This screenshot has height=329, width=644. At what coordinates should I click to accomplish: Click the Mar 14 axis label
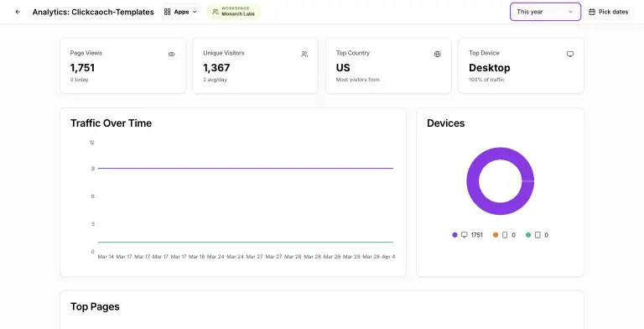coord(106,257)
